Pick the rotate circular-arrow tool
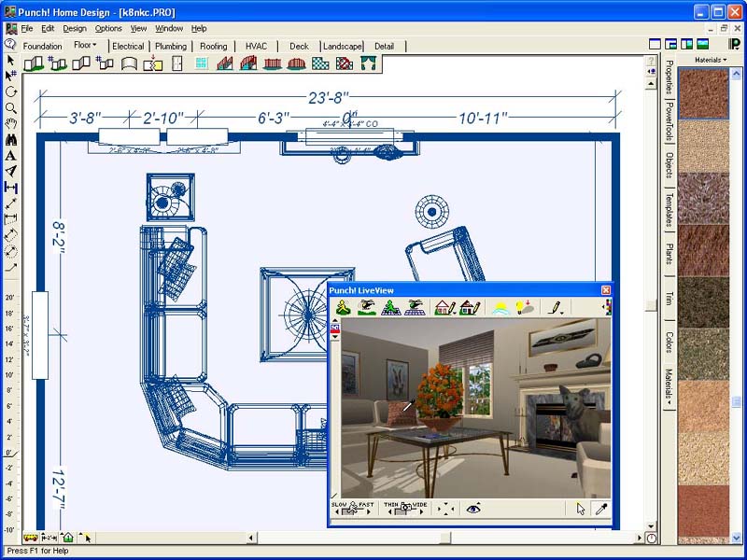The width and height of the screenshot is (747, 560). point(10,91)
